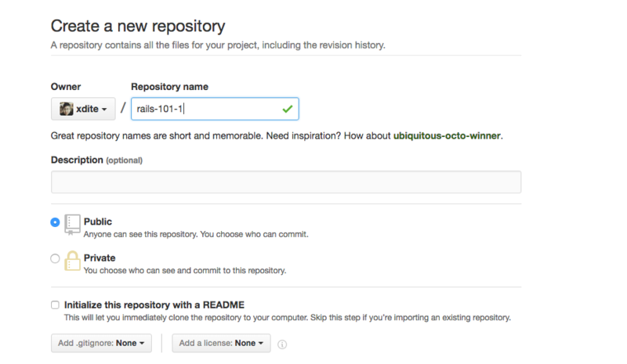Screen dimensions: 627x364
Task: Click the yellow private lock icon
Action: pyautogui.click(x=72, y=261)
